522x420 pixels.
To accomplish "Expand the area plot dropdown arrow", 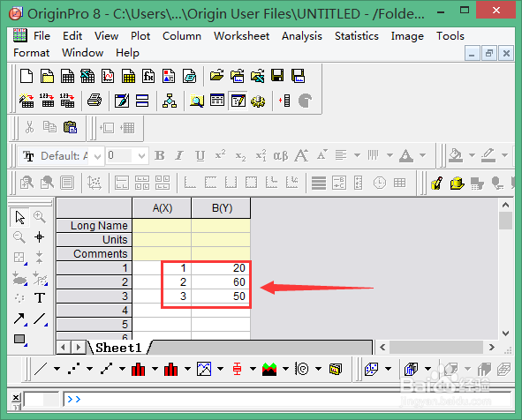I will 285,369.
